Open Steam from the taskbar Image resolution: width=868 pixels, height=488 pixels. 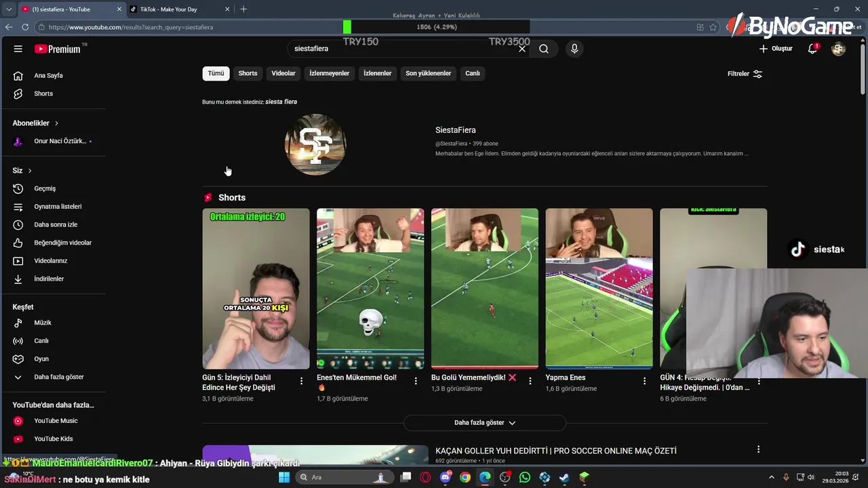564,477
